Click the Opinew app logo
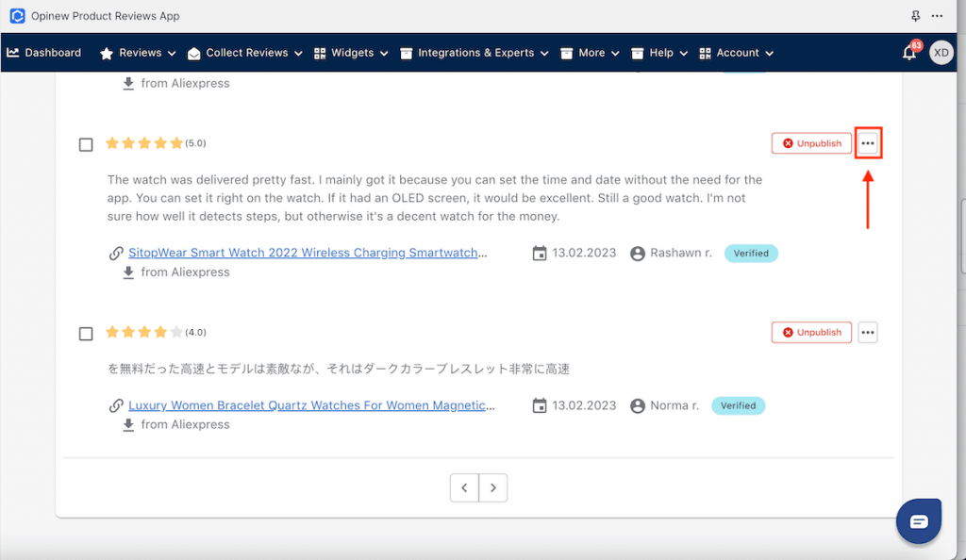 17,16
